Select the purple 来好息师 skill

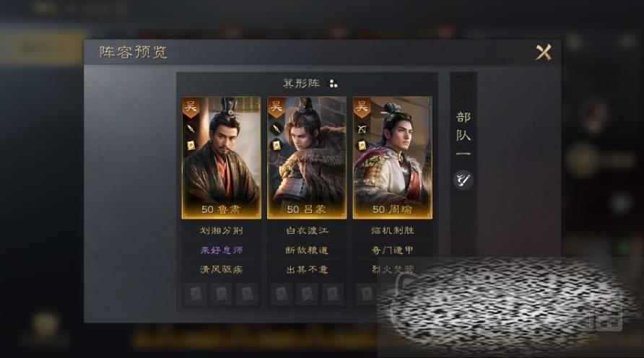(x=222, y=250)
